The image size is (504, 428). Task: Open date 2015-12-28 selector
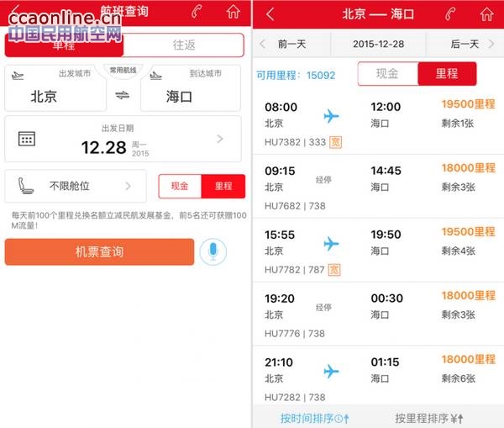point(378,44)
